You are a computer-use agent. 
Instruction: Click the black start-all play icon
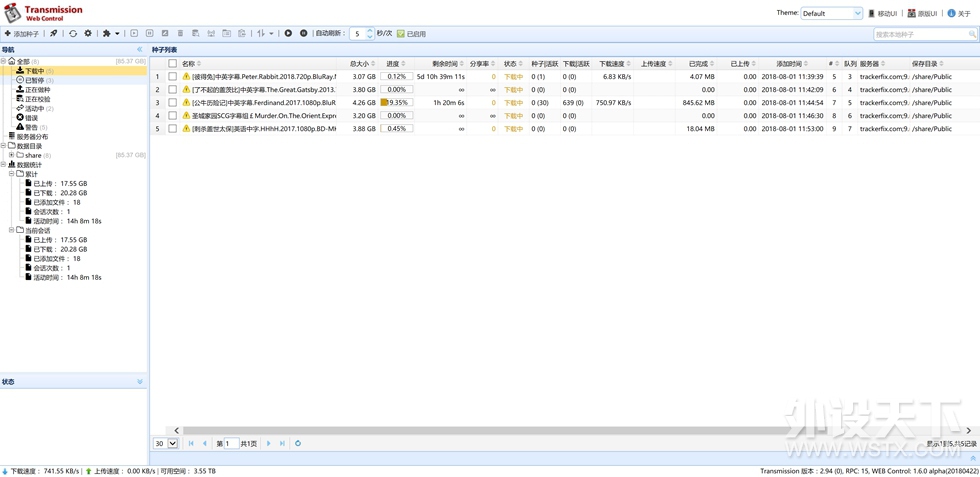(x=288, y=33)
